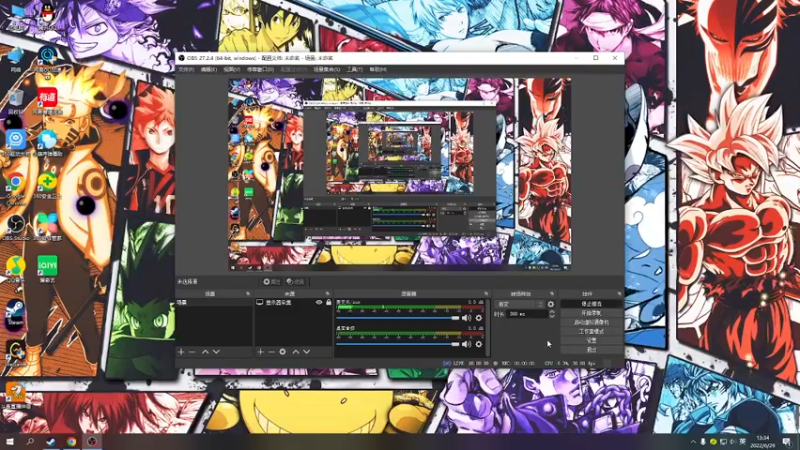Open the notification center in system tray
Screen dimensions: 800x450
pyautogui.click(x=787, y=442)
